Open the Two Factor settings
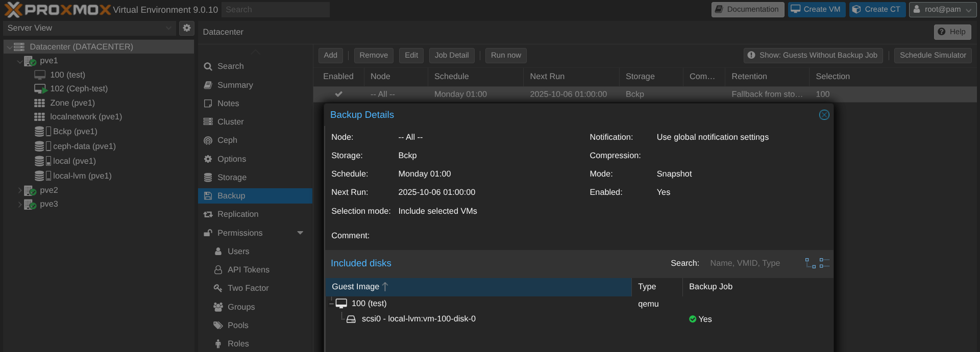Viewport: 980px width, 352px height. [248, 288]
